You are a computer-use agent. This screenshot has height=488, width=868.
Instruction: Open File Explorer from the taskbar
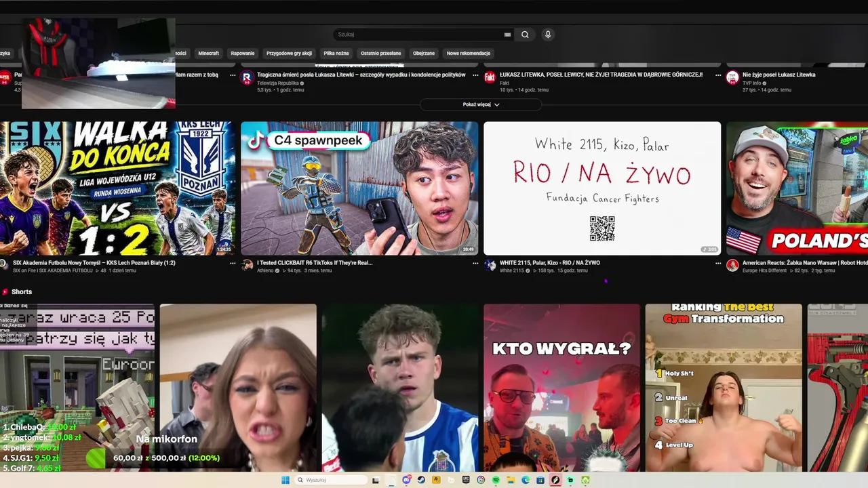point(511,480)
